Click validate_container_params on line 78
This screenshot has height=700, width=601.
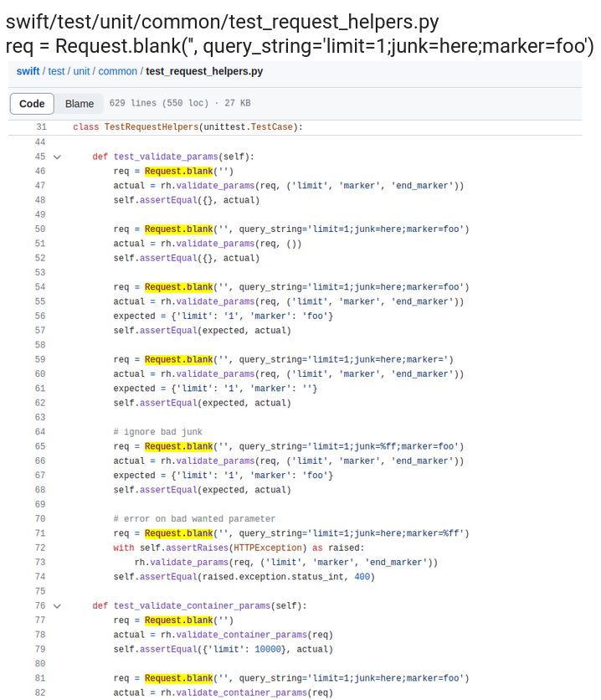(242, 635)
